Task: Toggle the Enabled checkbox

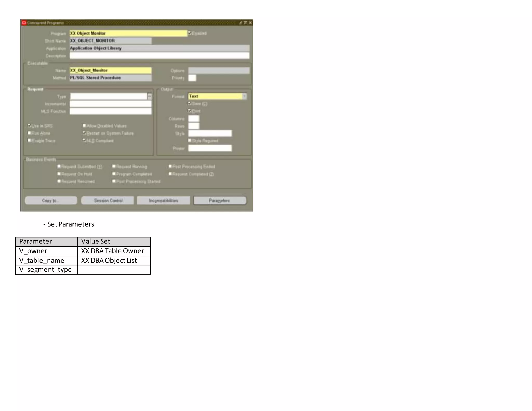Action: 190,33
